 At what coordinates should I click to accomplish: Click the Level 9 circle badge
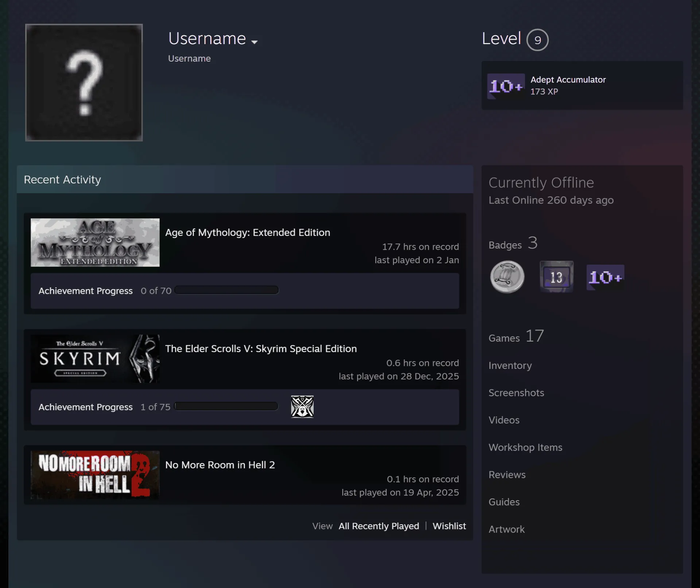coord(537,40)
